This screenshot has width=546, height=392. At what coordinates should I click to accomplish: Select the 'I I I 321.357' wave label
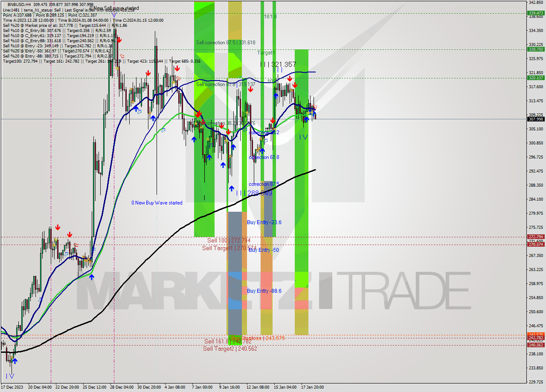(278, 64)
